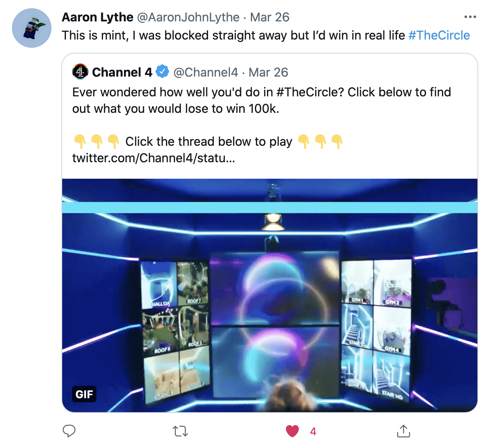Click the retweet arrows icon

pyautogui.click(x=180, y=432)
